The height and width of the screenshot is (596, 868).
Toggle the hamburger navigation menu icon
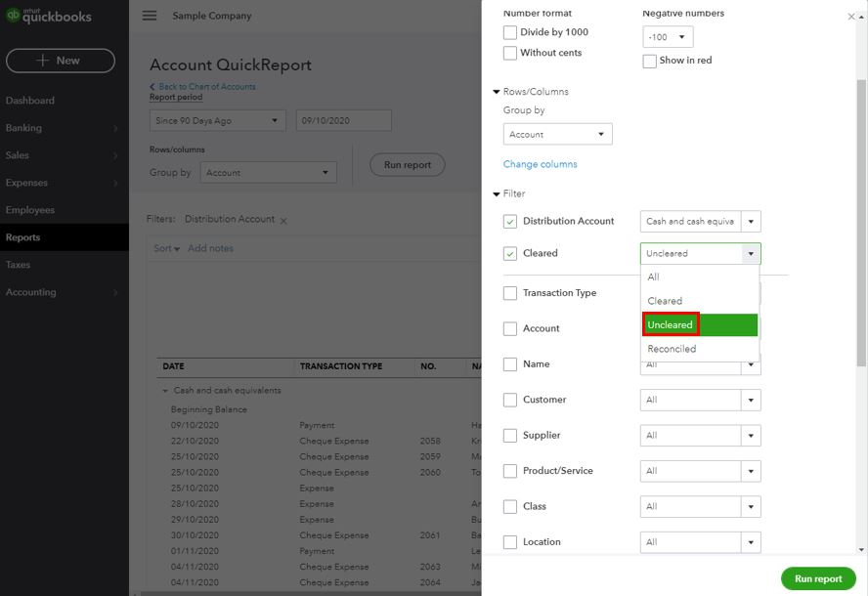pyautogui.click(x=149, y=16)
